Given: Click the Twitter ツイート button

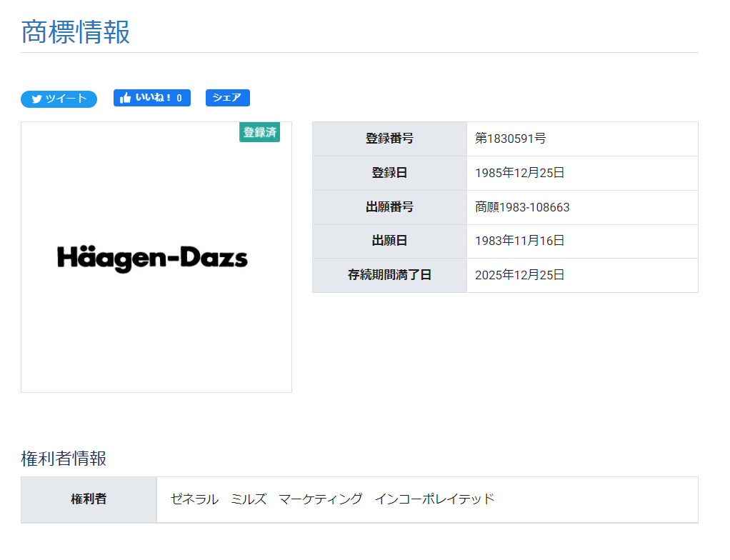Looking at the screenshot, I should [59, 99].
